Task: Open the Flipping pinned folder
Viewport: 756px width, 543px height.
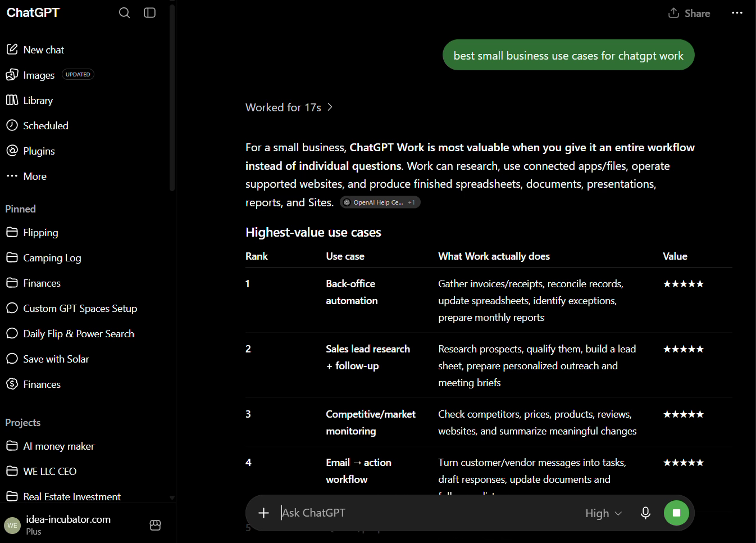Action: coord(32,232)
